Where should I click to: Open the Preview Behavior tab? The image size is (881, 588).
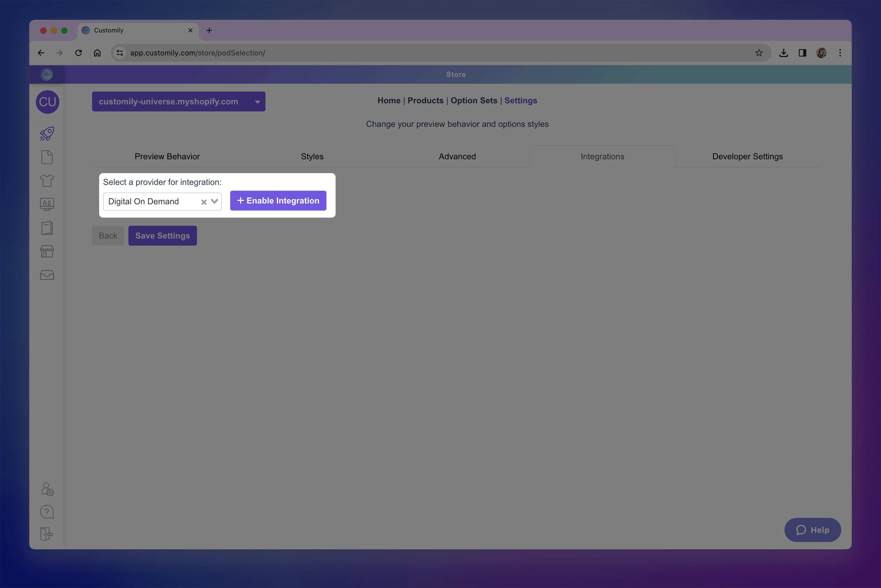[167, 156]
